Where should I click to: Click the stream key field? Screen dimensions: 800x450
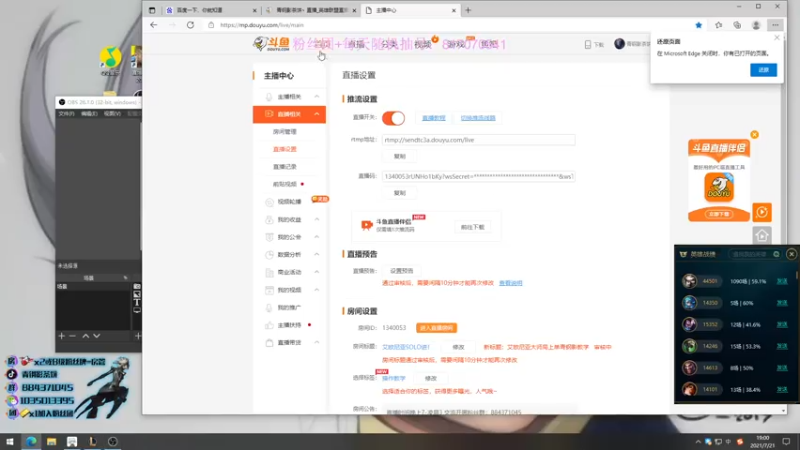click(479, 177)
